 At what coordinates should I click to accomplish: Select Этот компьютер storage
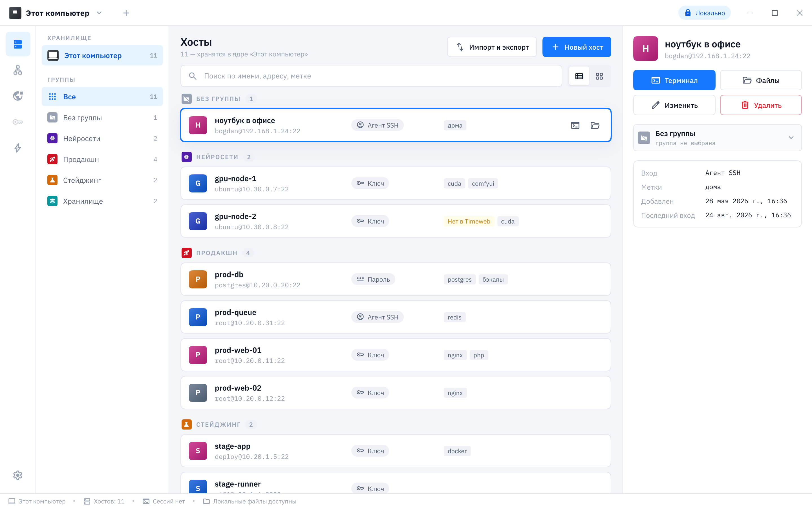[x=102, y=55]
